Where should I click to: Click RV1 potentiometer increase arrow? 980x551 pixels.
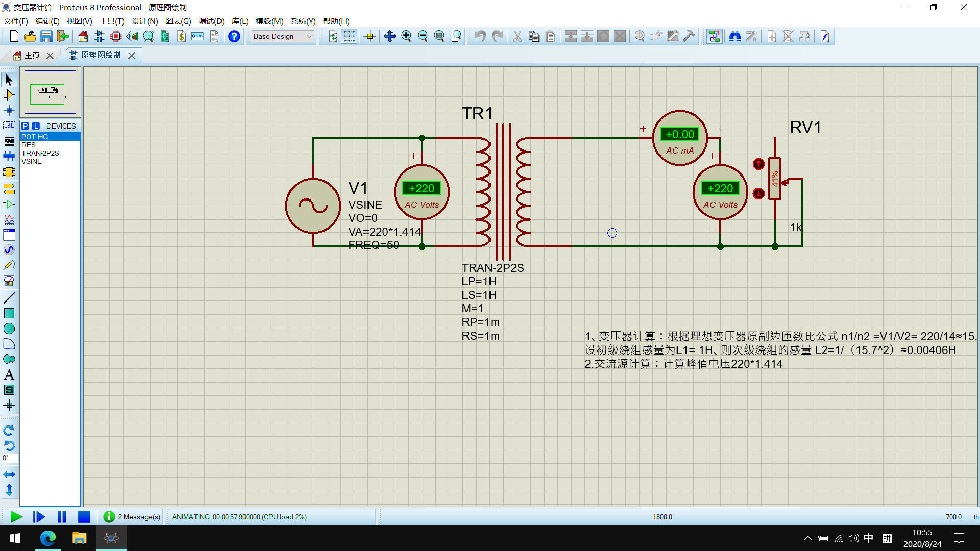[x=758, y=164]
